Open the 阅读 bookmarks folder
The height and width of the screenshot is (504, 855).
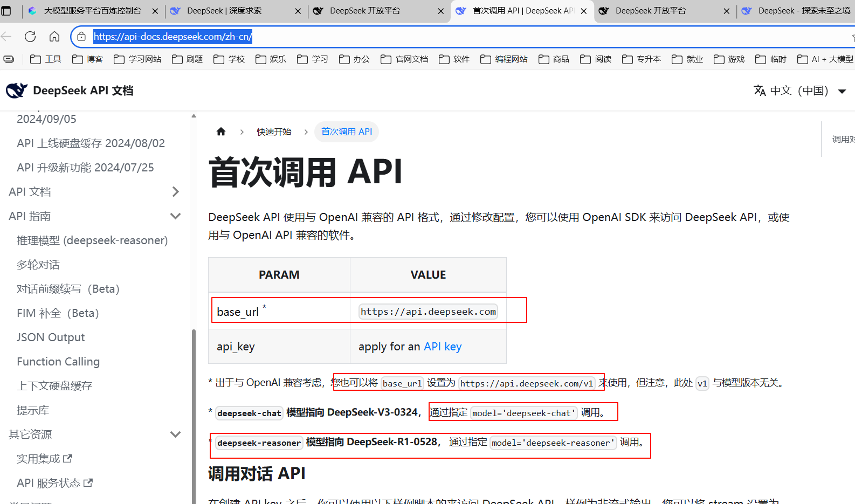pyautogui.click(x=596, y=59)
